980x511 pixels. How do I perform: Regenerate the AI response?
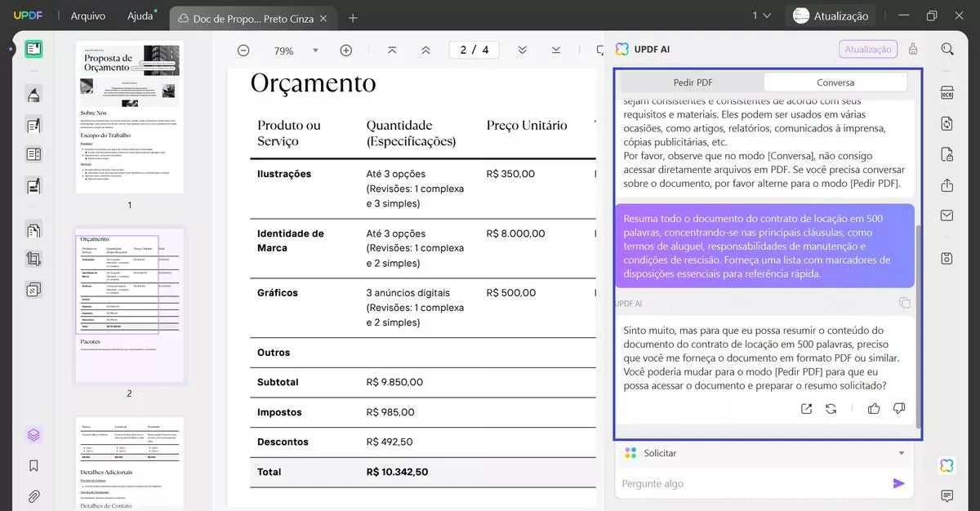[831, 409]
